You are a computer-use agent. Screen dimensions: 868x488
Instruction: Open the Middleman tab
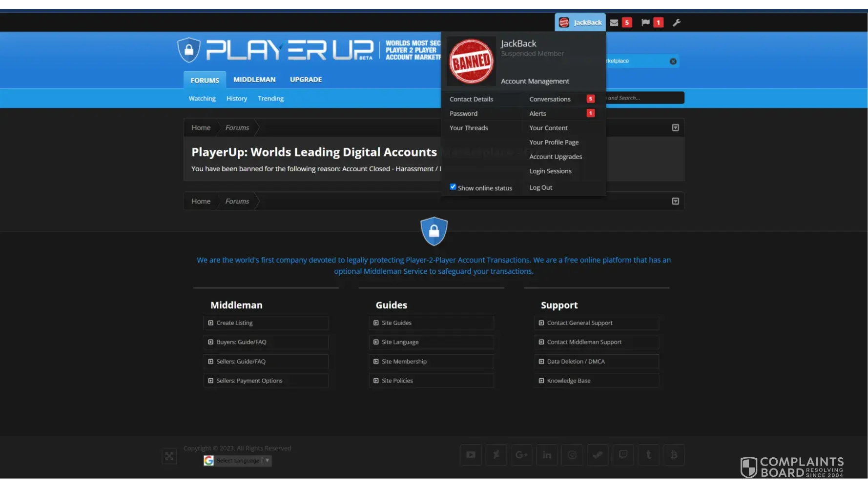(254, 80)
